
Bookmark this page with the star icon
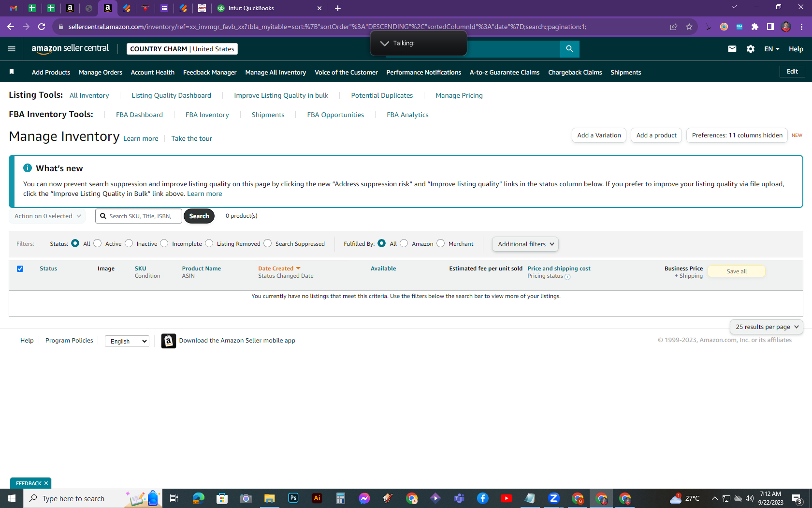[x=689, y=27]
